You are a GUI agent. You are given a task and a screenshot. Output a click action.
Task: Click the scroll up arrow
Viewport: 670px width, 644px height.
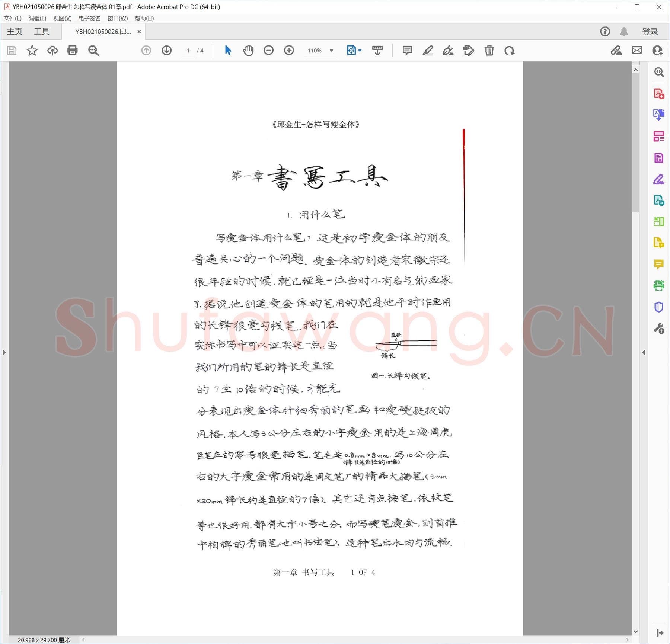pyautogui.click(x=636, y=70)
